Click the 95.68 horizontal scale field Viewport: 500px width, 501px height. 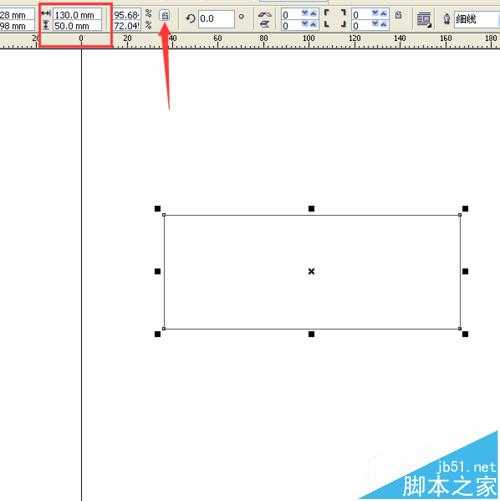(127, 15)
